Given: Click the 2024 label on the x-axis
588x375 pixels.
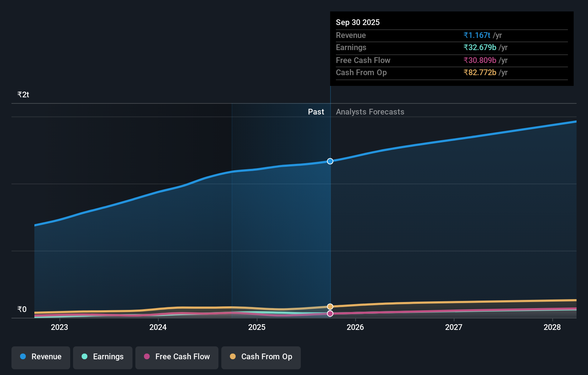Looking at the screenshot, I should (158, 327).
